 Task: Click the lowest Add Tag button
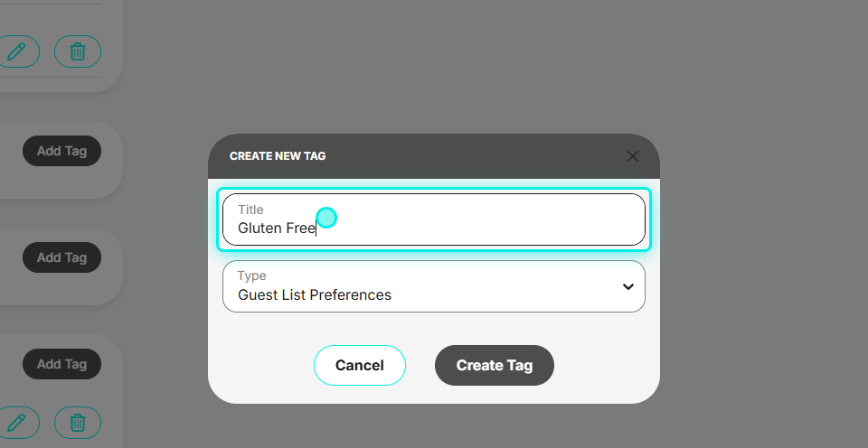click(x=62, y=364)
